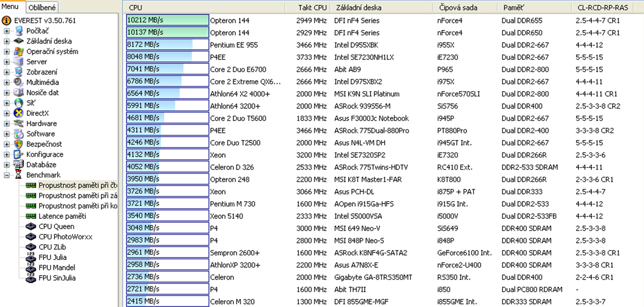The image size is (644, 307).
Task: Click the Bezpečnost shield icon
Action: [19, 144]
